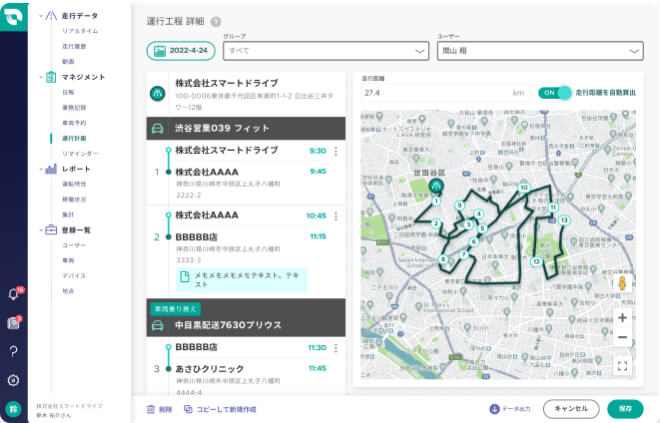
Task: Open 車両予約 in the sidebar
Action: (x=74, y=123)
